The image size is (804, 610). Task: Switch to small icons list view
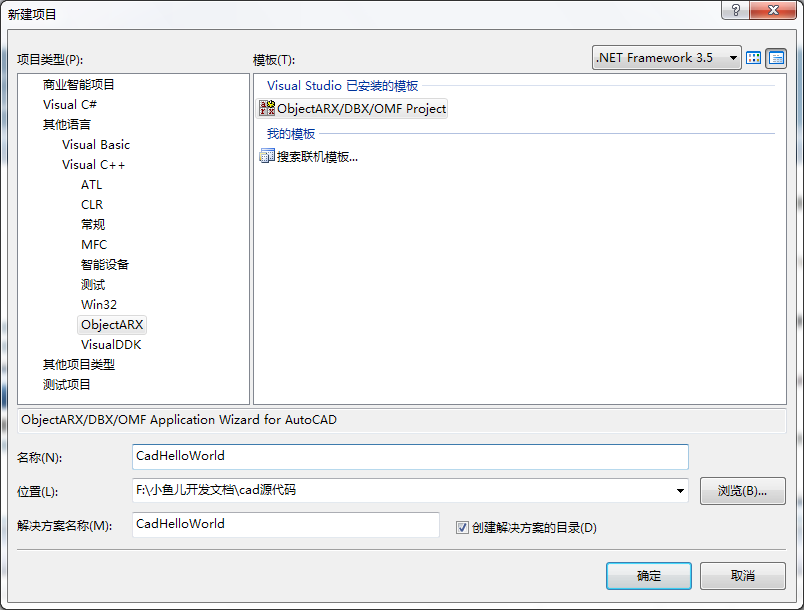click(776, 58)
